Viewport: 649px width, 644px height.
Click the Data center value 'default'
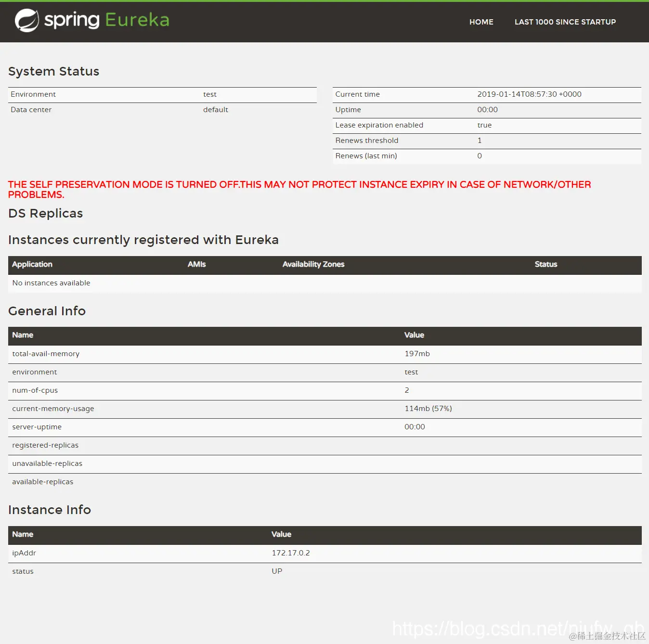coord(215,110)
